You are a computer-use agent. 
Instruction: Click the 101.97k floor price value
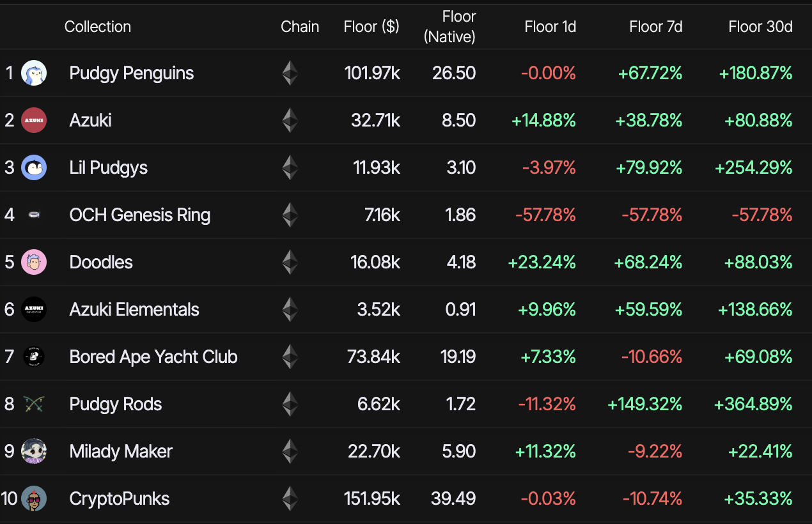tap(373, 73)
